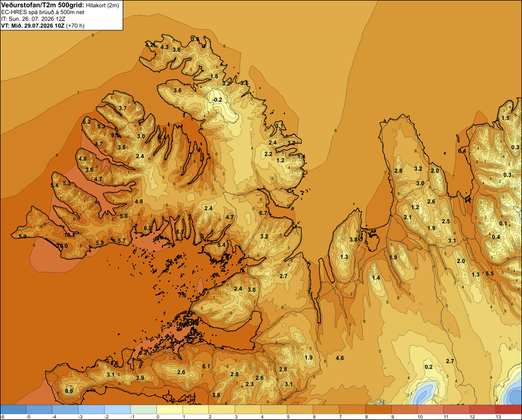Click the '4.0' temperature value
The image size is (522, 420).
pyautogui.click(x=82, y=159)
